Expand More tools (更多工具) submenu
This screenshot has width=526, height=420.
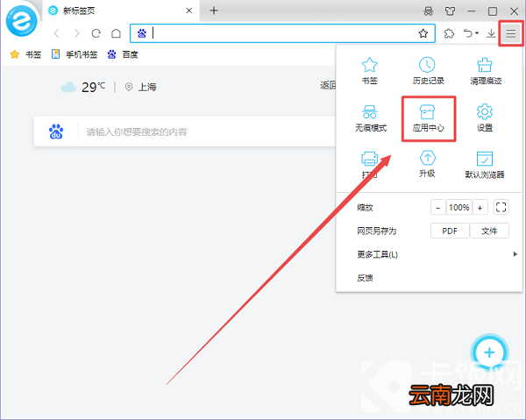pyautogui.click(x=429, y=254)
